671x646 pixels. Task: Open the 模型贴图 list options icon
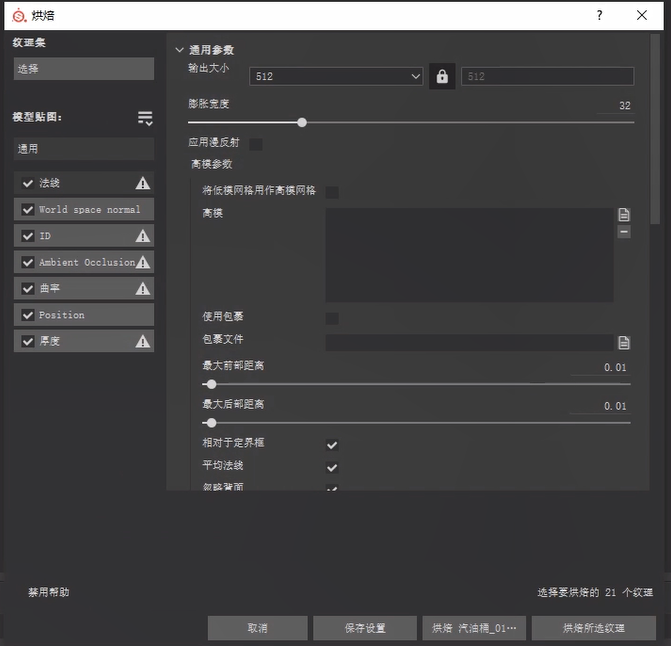[145, 118]
